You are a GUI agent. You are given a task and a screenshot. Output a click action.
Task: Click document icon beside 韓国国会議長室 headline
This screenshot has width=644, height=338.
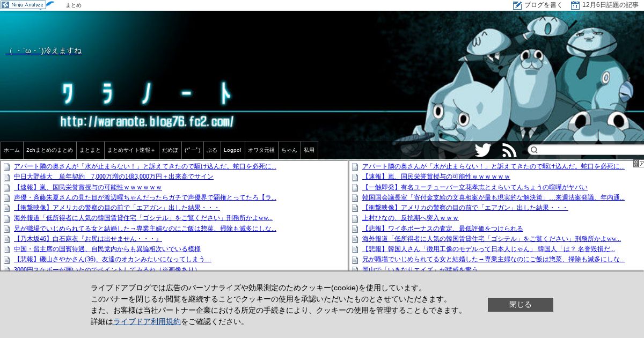tap(355, 197)
